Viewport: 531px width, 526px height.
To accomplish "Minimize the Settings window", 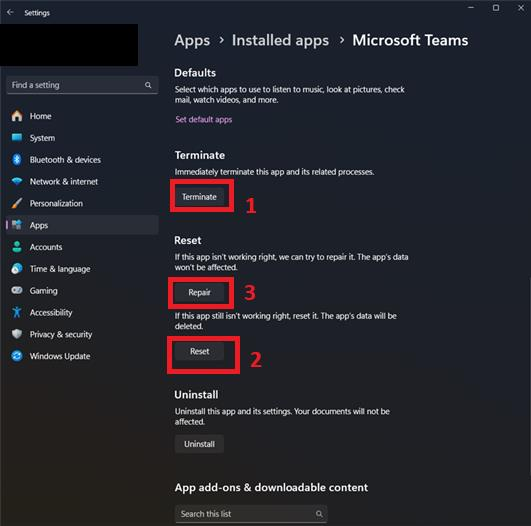I will [x=471, y=7].
